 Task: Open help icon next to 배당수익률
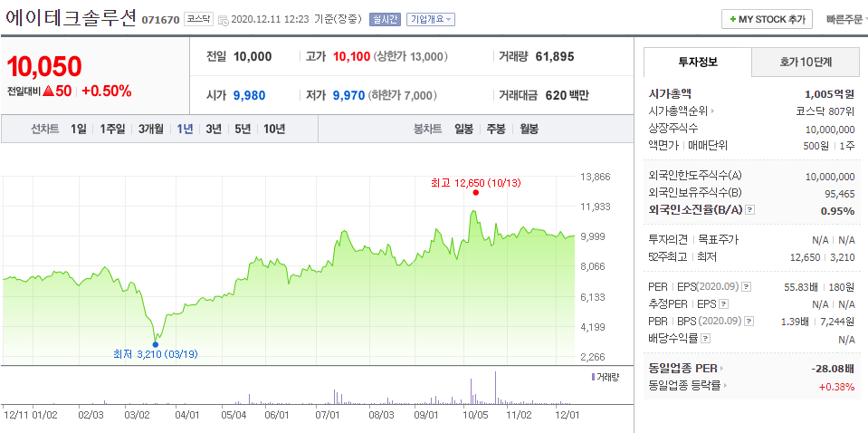706,338
